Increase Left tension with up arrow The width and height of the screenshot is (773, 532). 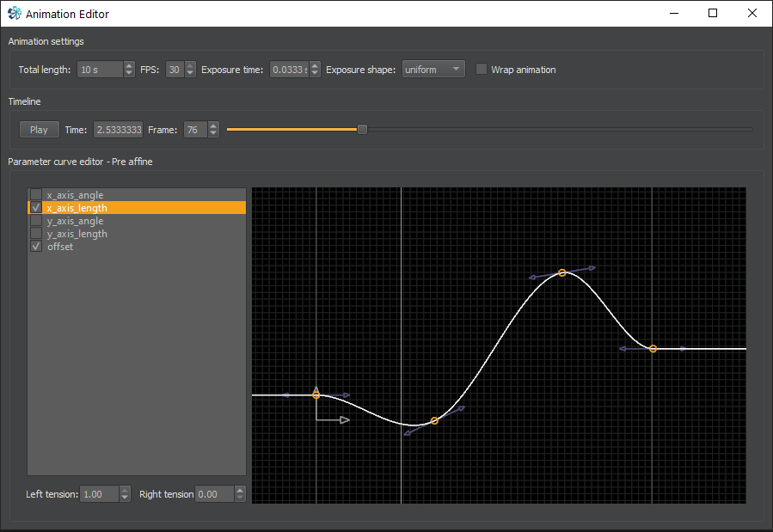pos(125,490)
